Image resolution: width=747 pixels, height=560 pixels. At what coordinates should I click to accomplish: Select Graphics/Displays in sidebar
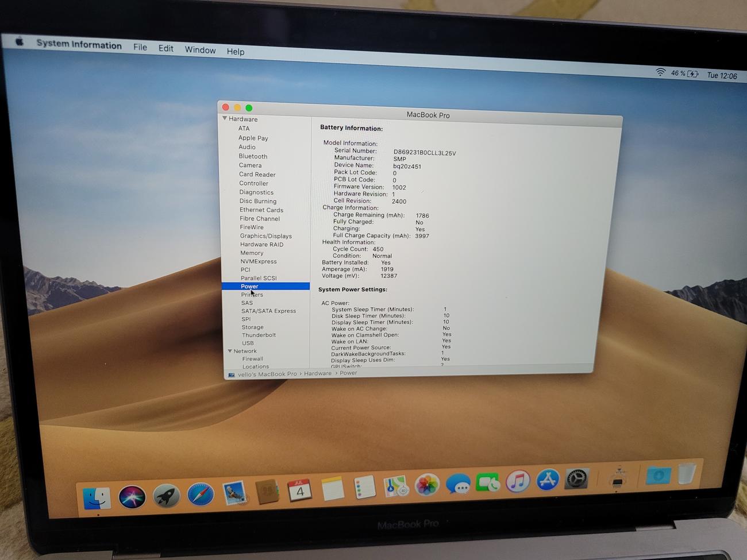[265, 235]
